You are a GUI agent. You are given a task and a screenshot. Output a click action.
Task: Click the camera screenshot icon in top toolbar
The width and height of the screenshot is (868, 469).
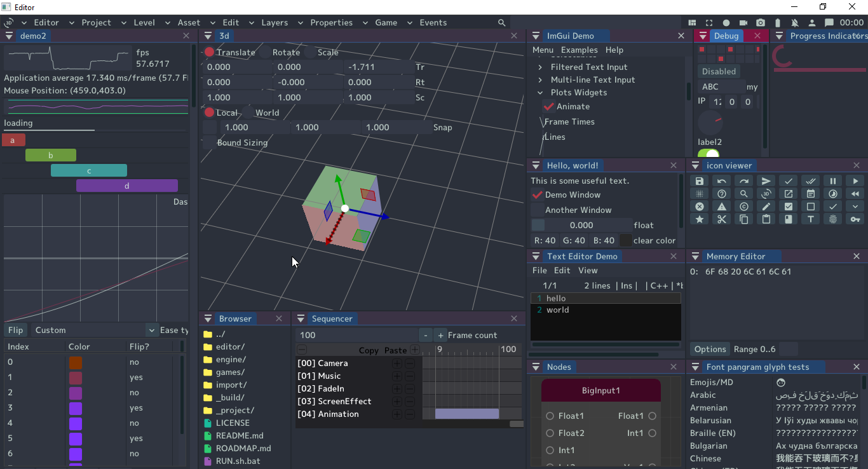(761, 22)
